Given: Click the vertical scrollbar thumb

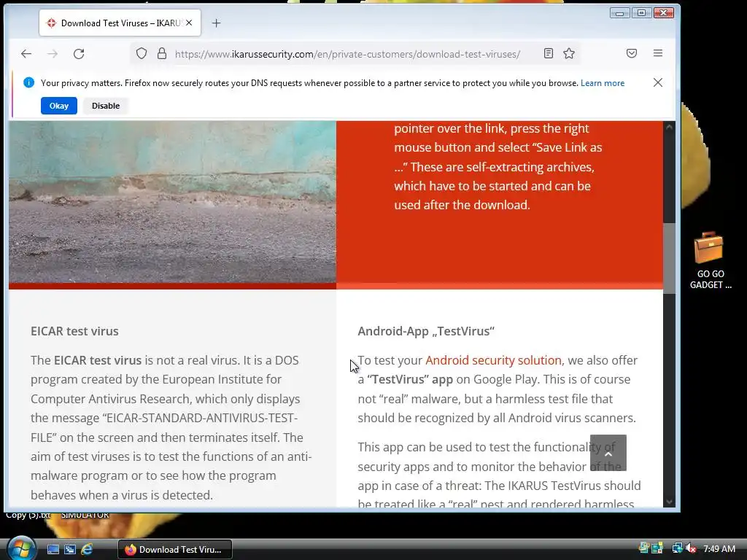Looking at the screenshot, I should pyautogui.click(x=670, y=258).
